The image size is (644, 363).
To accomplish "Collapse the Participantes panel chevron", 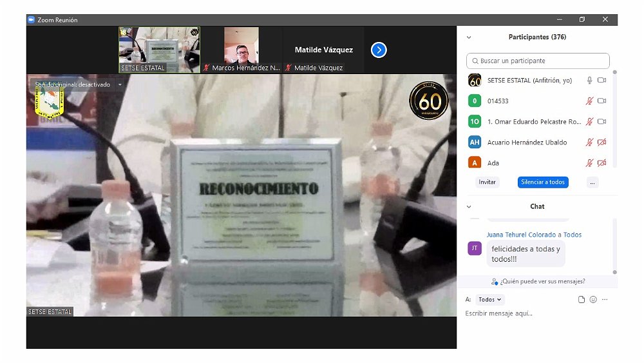I will coord(469,37).
